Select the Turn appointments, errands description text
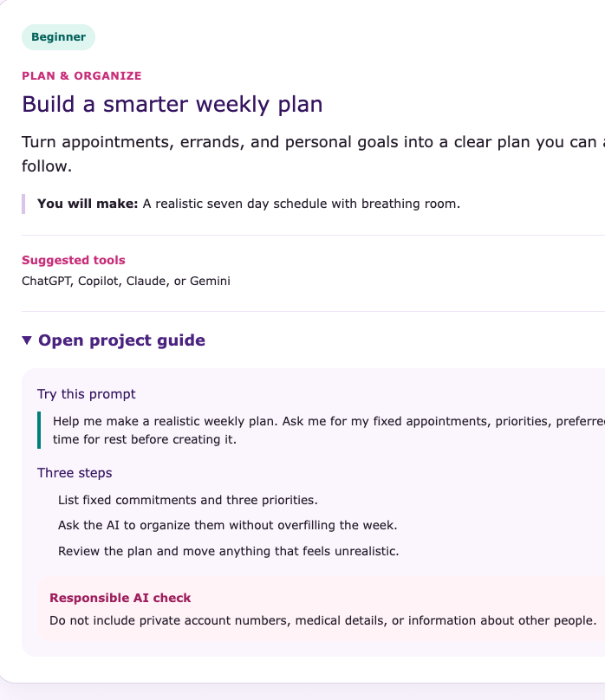This screenshot has width=605, height=700. [314, 154]
